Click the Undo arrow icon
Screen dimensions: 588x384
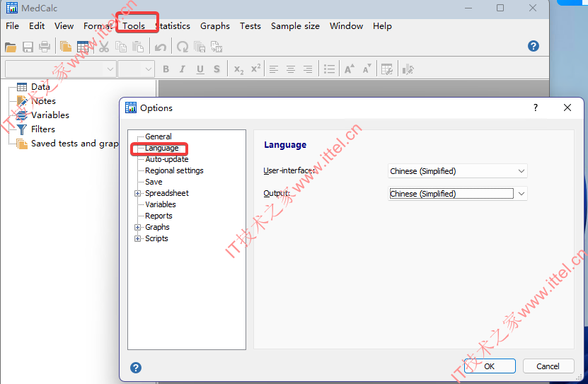click(161, 47)
